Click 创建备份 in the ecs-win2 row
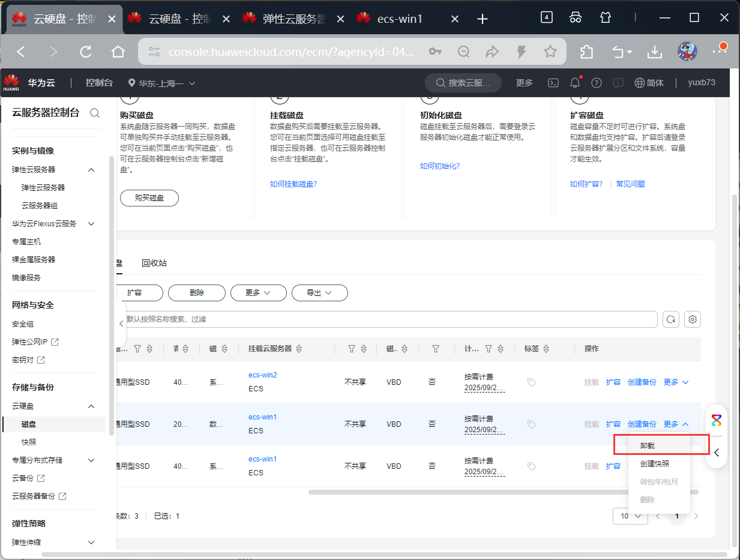Image resolution: width=740 pixels, height=560 pixels. (x=642, y=382)
